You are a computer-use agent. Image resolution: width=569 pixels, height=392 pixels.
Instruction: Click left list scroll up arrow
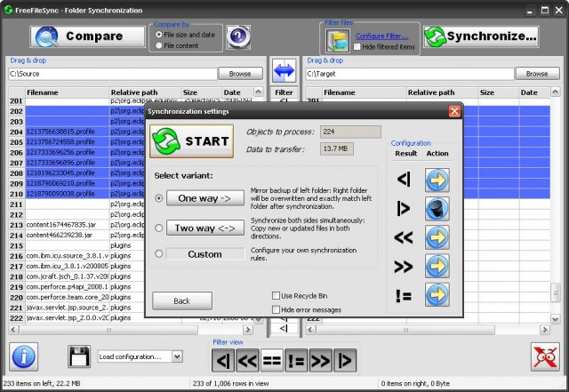click(259, 92)
